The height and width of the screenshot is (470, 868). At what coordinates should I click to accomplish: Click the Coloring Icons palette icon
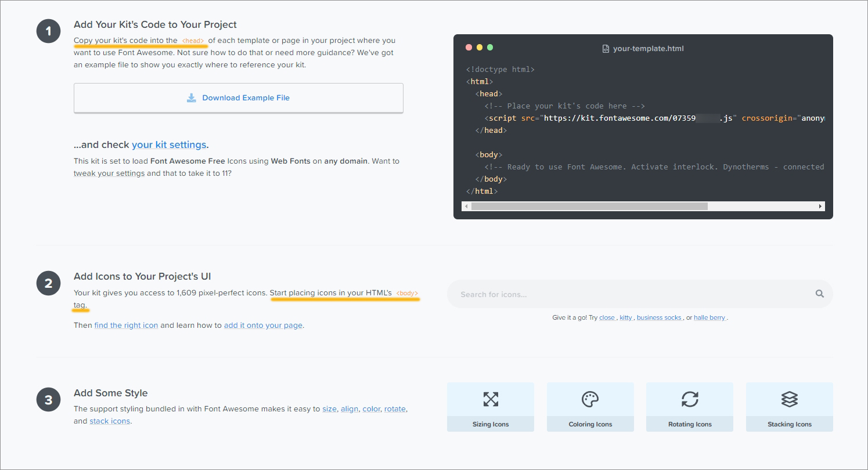[590, 399]
